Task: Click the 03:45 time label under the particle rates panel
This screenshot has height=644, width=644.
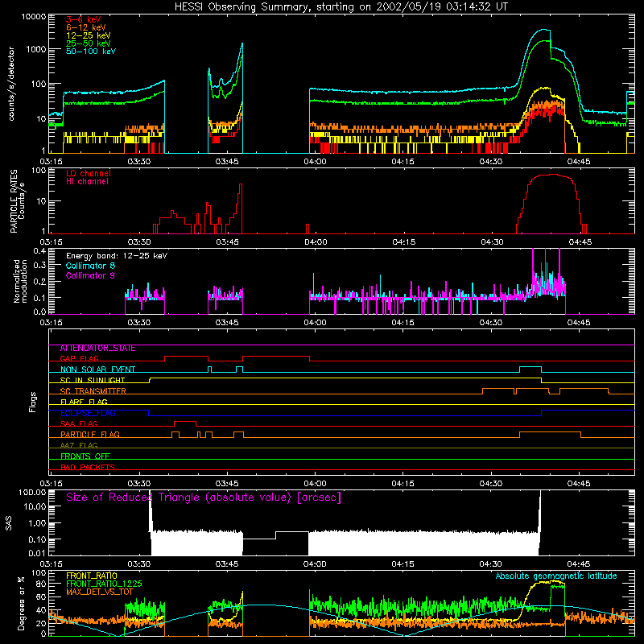Action: 227,242
